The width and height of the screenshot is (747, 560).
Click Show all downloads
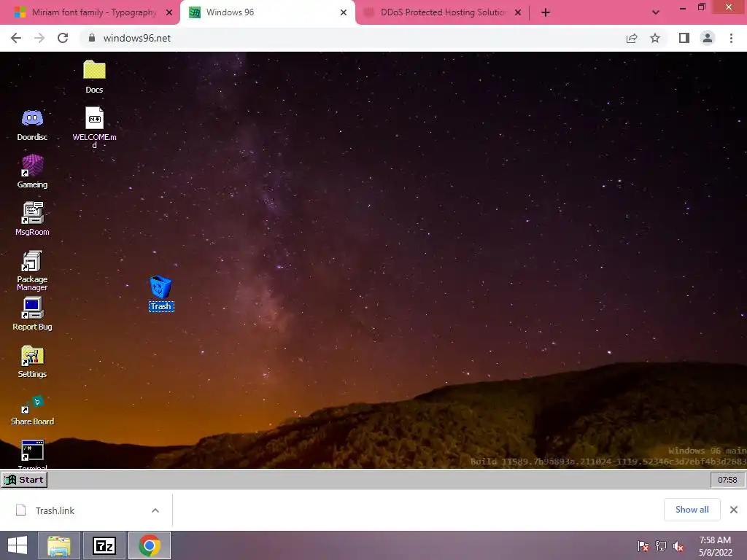click(x=692, y=510)
